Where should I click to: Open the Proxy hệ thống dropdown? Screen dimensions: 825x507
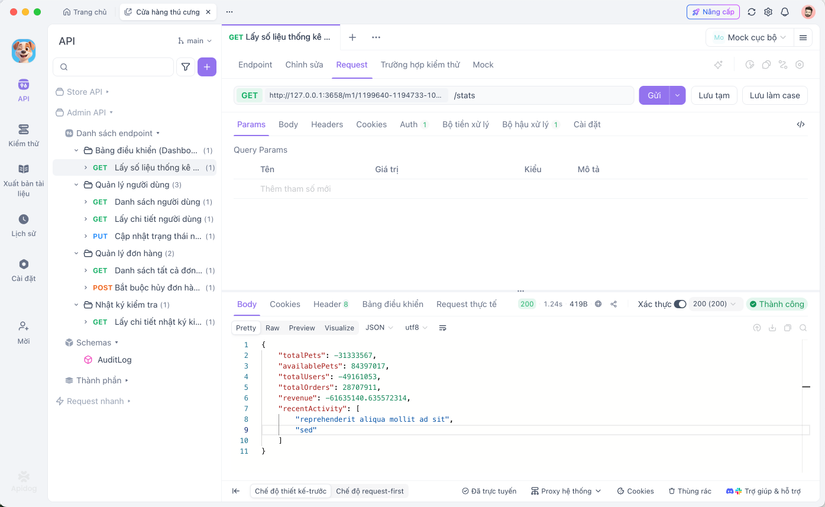[566, 491]
